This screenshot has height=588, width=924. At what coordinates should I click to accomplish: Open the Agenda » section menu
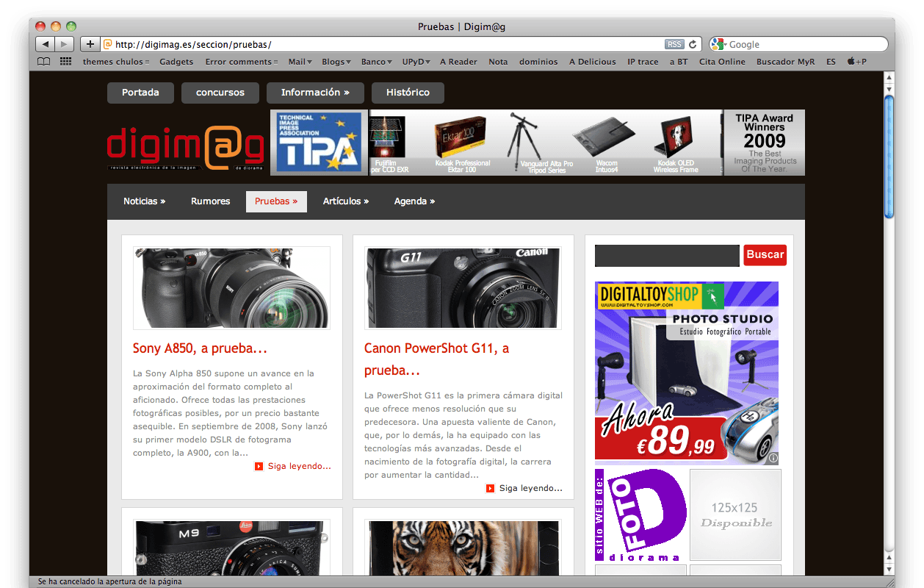coord(414,201)
